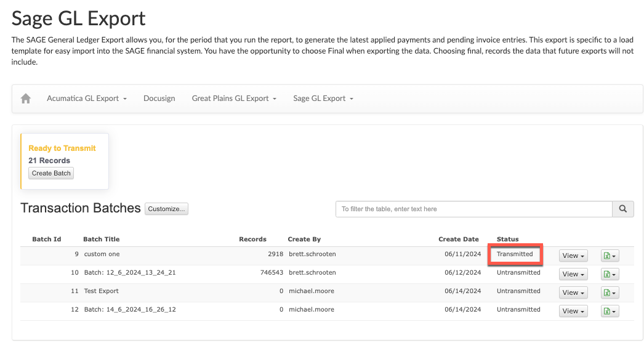Open Excel export dropdown for batch 10

click(610, 275)
